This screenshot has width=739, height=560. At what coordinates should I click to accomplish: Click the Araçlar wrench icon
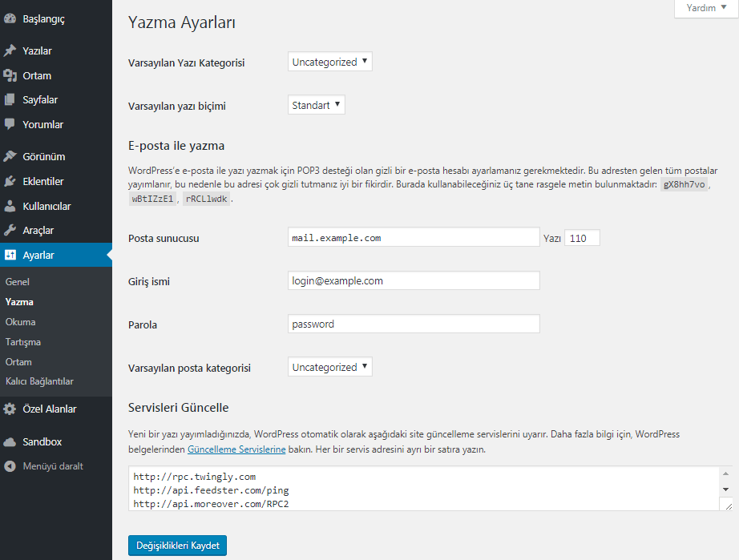tap(10, 230)
